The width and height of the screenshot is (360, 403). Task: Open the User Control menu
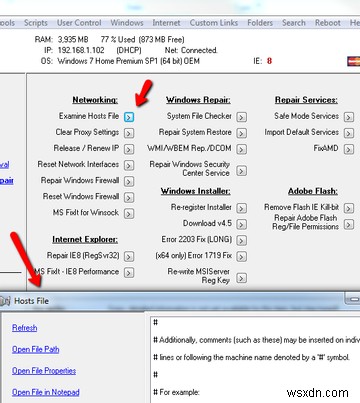(79, 23)
